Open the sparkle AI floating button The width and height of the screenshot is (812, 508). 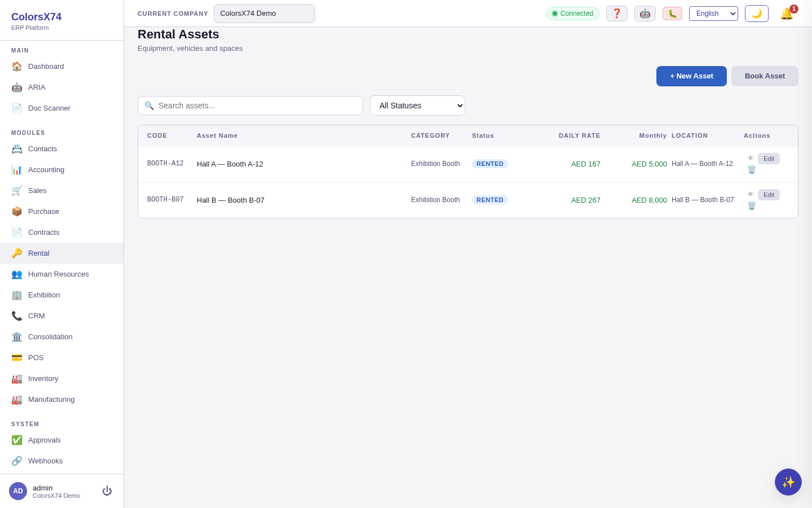point(788,482)
